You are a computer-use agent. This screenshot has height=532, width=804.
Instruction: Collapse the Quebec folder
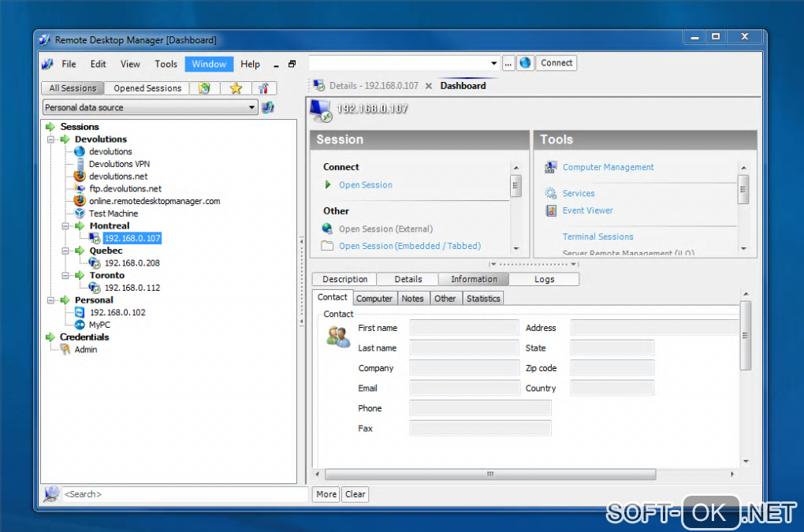[65, 251]
